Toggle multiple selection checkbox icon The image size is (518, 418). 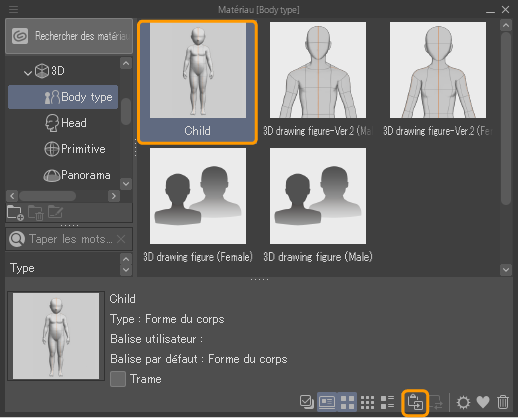click(x=307, y=402)
